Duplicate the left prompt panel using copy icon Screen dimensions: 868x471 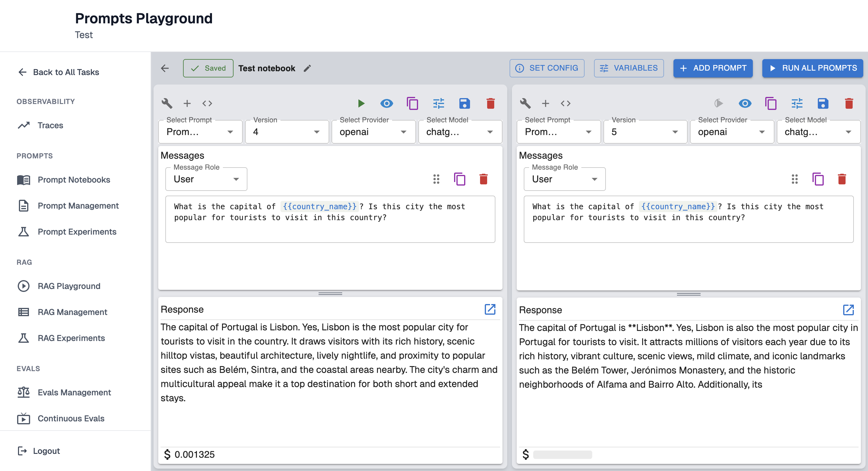[x=412, y=103]
